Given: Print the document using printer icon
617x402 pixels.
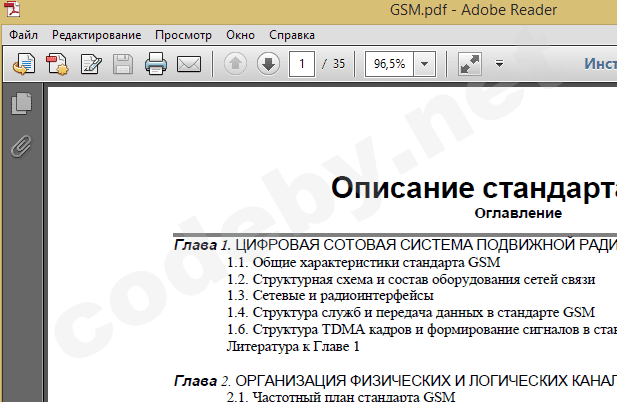Looking at the screenshot, I should (155, 65).
